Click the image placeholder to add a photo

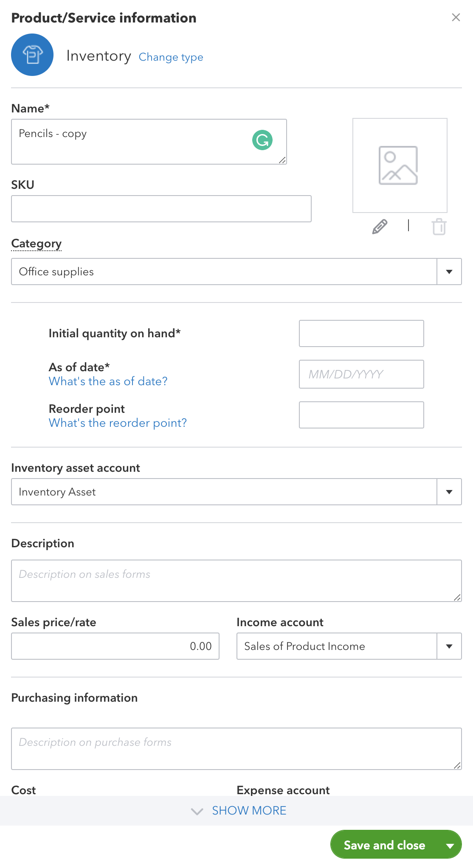pyautogui.click(x=399, y=165)
